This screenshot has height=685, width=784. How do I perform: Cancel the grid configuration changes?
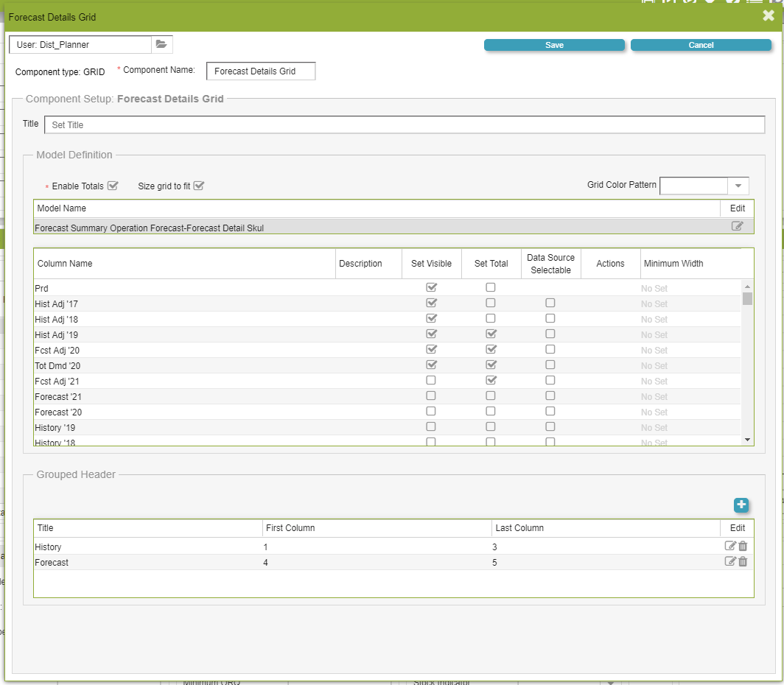[x=701, y=45]
